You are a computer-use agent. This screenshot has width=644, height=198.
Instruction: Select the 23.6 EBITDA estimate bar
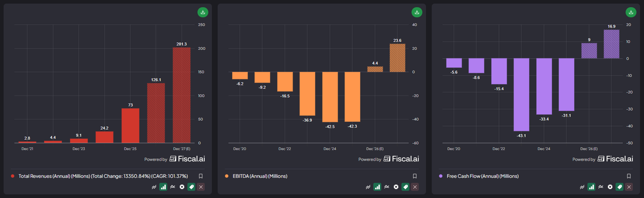[x=397, y=58]
